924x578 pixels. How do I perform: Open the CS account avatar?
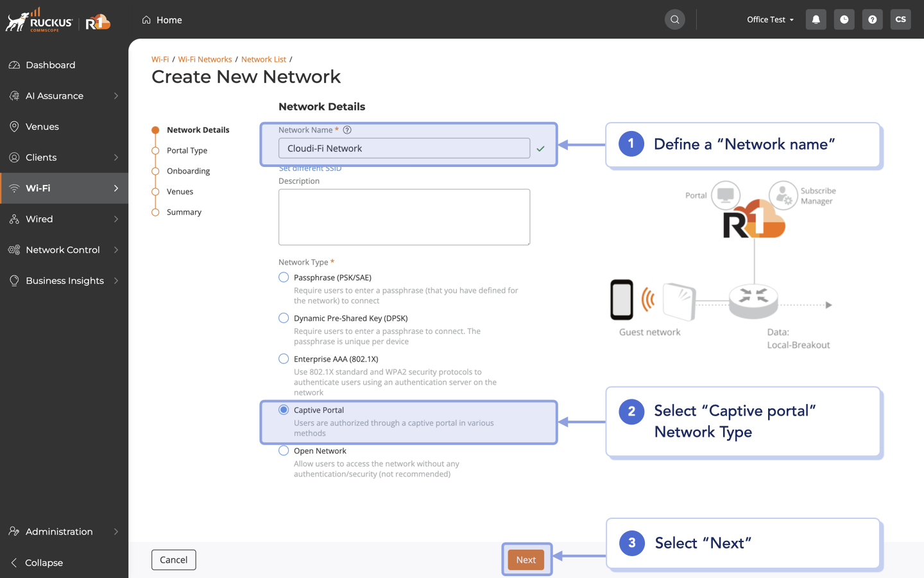(x=900, y=19)
